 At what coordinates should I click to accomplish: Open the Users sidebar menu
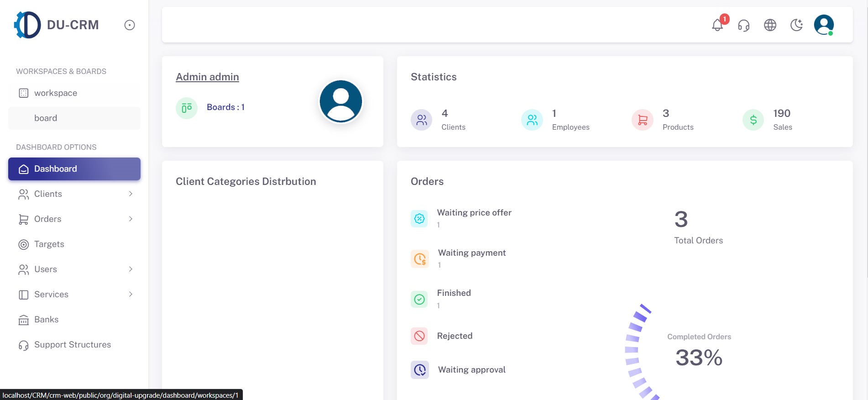[74, 269]
